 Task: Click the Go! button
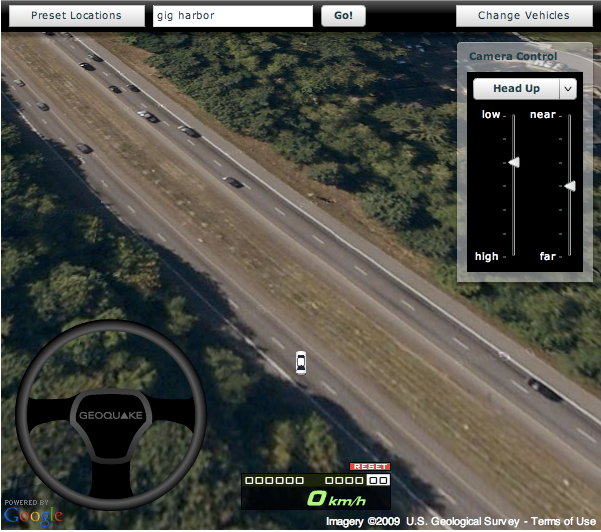343,16
